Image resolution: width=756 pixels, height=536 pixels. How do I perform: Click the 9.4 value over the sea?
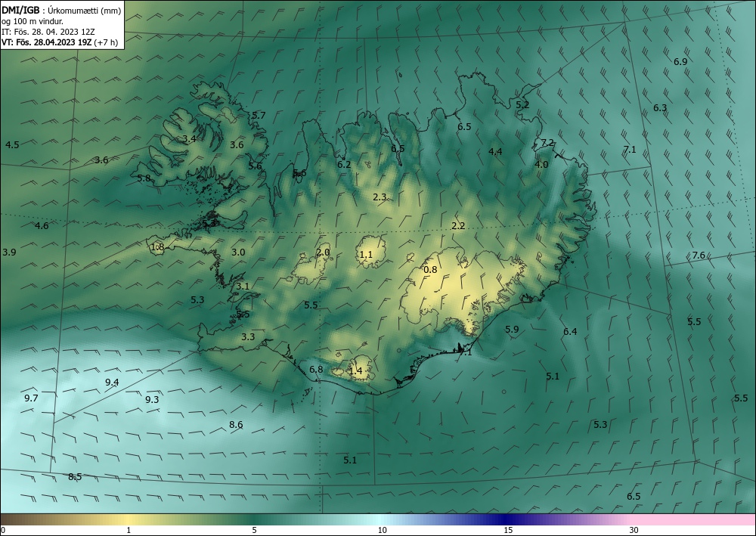pos(112,383)
